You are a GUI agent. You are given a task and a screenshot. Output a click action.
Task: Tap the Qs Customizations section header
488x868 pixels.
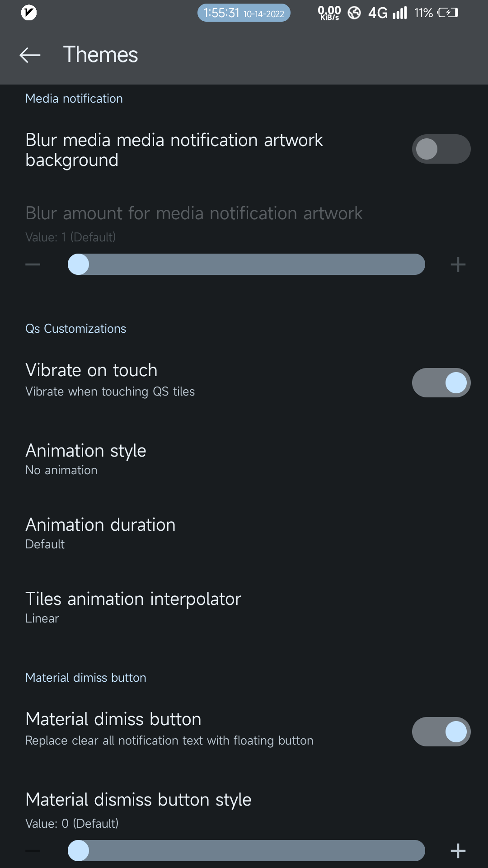[x=75, y=329]
